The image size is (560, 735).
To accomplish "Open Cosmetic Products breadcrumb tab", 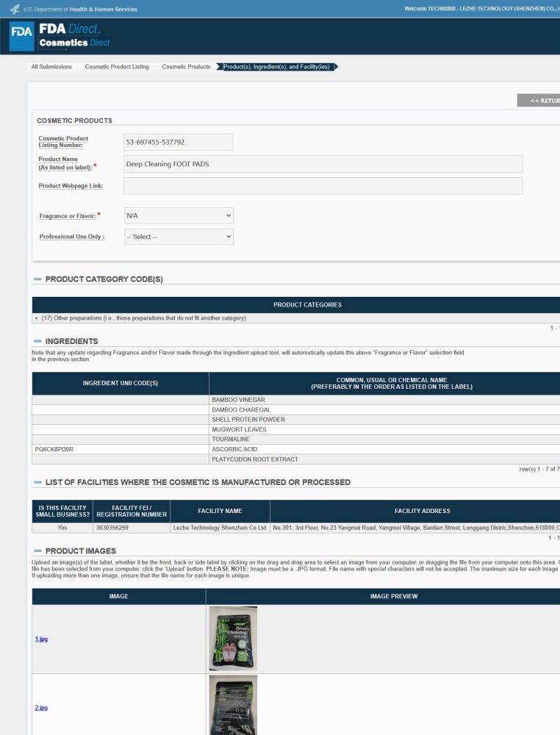I will coord(186,67).
